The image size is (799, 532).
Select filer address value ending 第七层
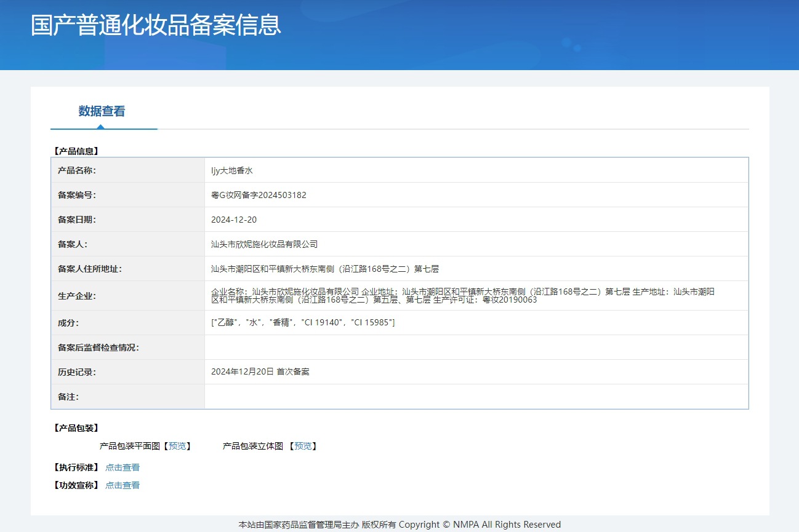(325, 269)
